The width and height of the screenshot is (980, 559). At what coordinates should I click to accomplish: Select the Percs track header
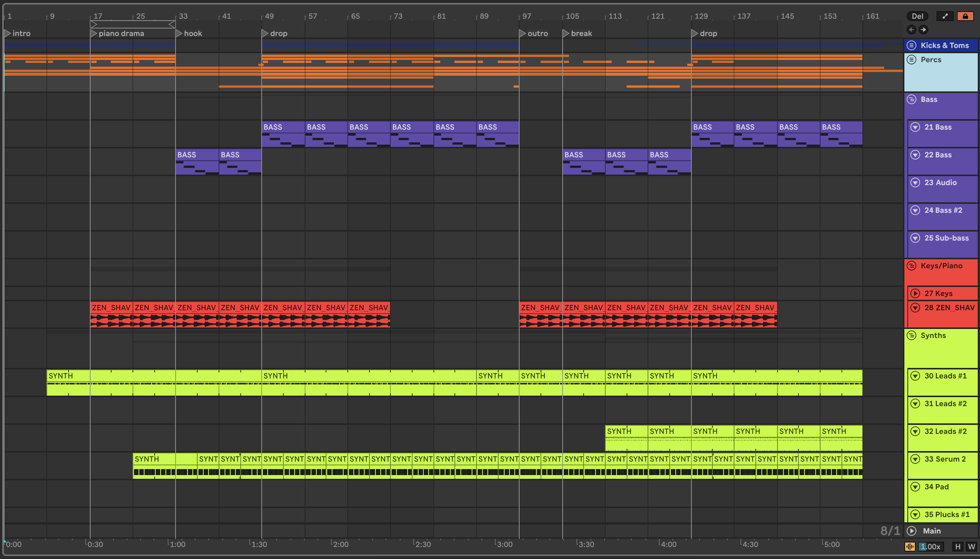click(x=941, y=72)
